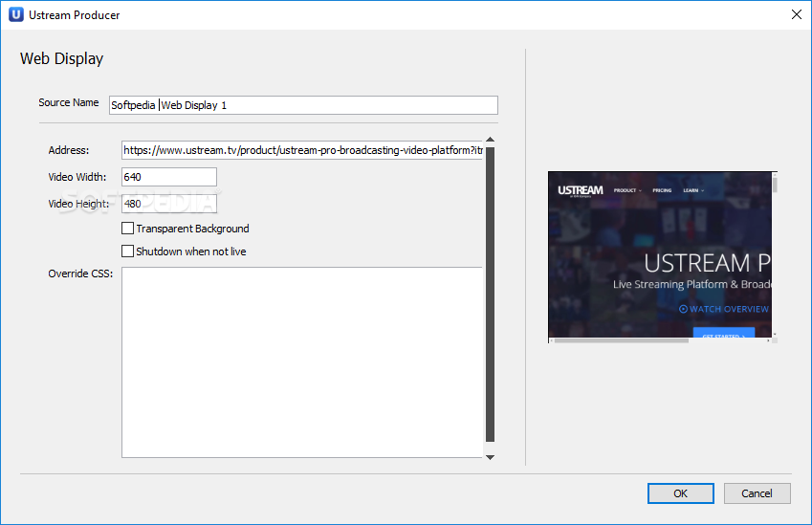The image size is (812, 525).
Task: Set focus in the Video Height field
Action: coord(169,204)
